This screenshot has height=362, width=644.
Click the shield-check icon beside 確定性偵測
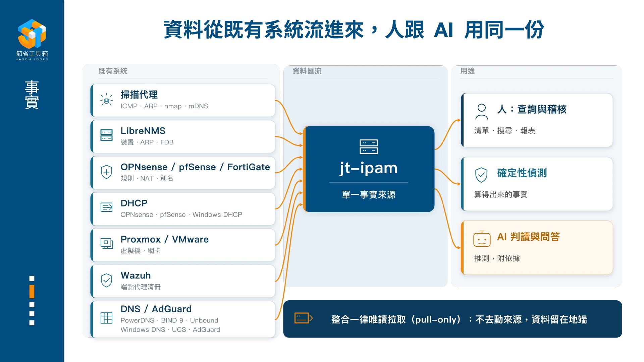(481, 175)
